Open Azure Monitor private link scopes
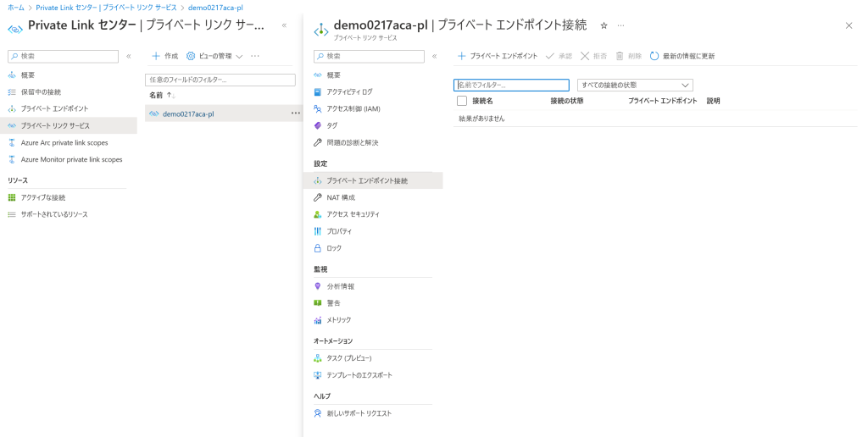This screenshot has width=868, height=437. (x=71, y=159)
